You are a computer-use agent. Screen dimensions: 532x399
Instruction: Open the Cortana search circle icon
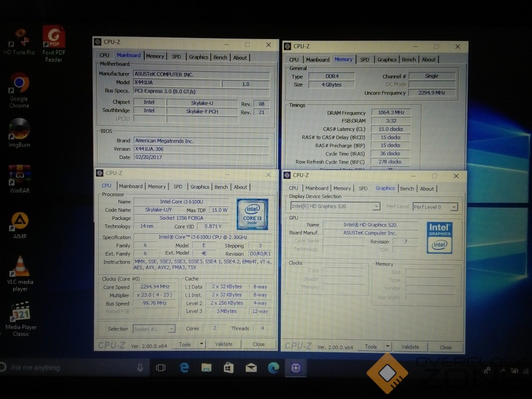tap(2, 367)
